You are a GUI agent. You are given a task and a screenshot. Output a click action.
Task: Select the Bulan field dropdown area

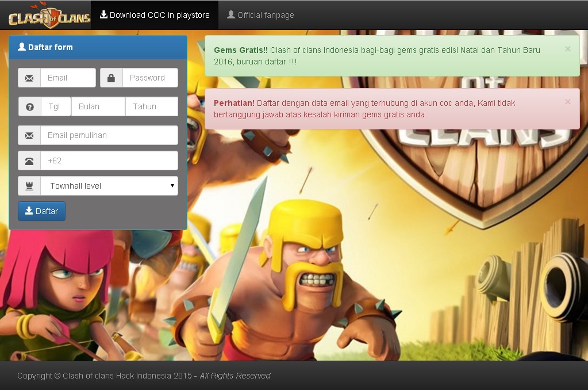[98, 106]
